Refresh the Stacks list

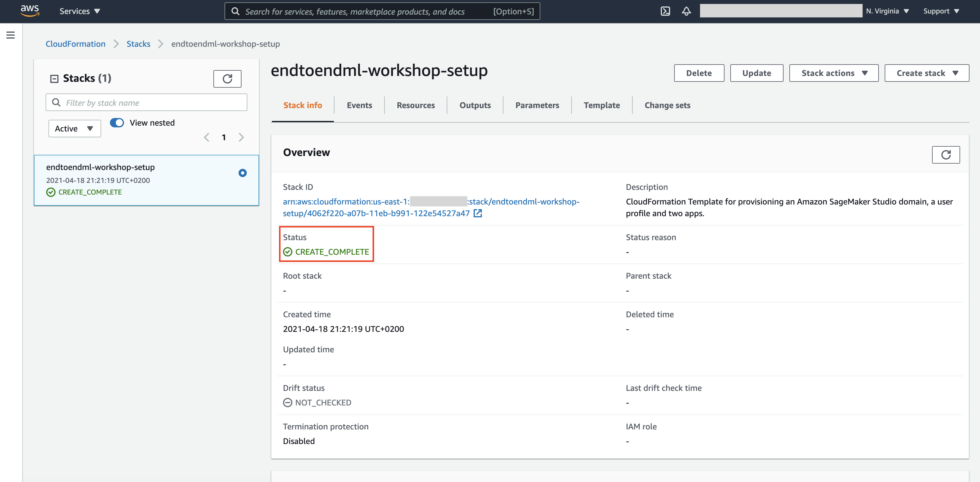(x=227, y=79)
